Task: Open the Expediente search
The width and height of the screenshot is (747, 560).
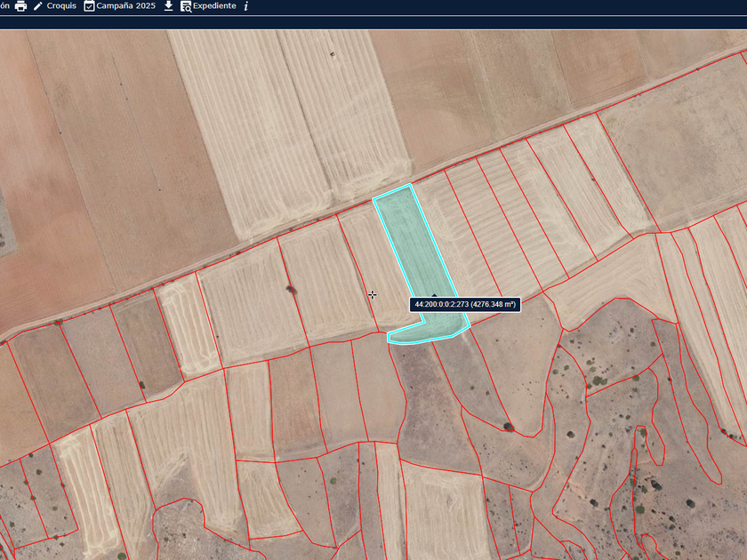Action: coord(208,6)
